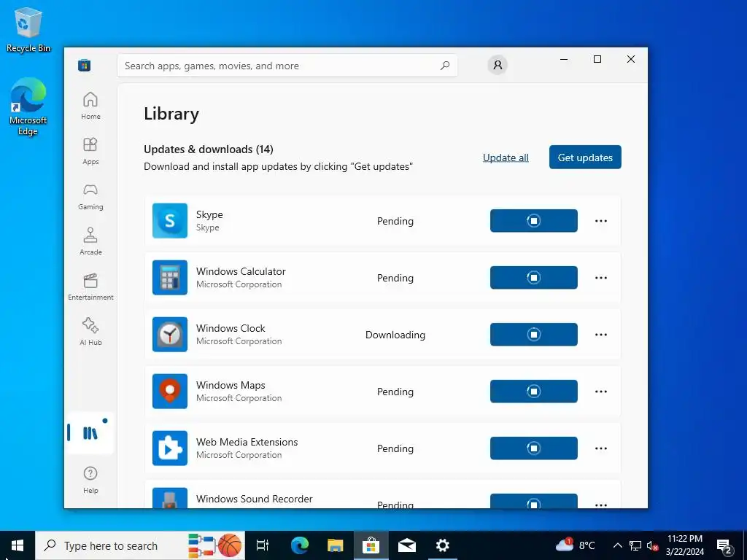Focus the Store search box
747x560 pixels.
(x=287, y=66)
